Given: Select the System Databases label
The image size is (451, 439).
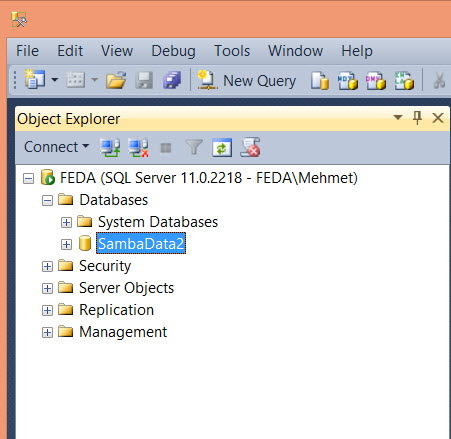Looking at the screenshot, I should (x=158, y=222).
